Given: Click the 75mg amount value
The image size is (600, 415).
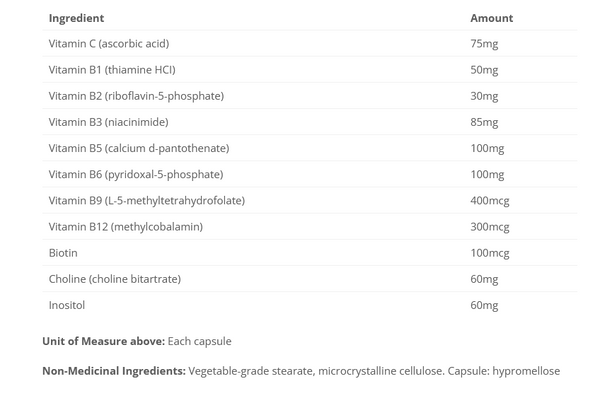Looking at the screenshot, I should click(484, 44).
